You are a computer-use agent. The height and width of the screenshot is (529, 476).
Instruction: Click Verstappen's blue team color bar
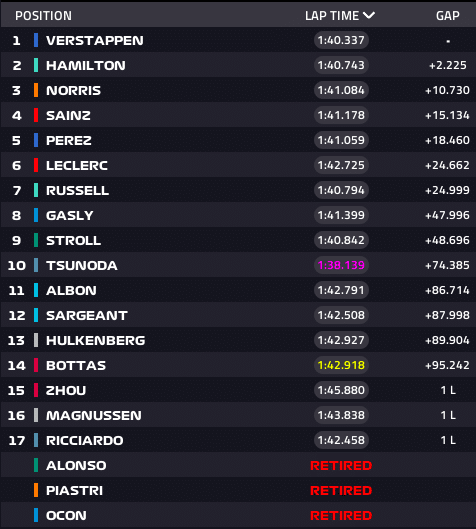pyautogui.click(x=36, y=40)
